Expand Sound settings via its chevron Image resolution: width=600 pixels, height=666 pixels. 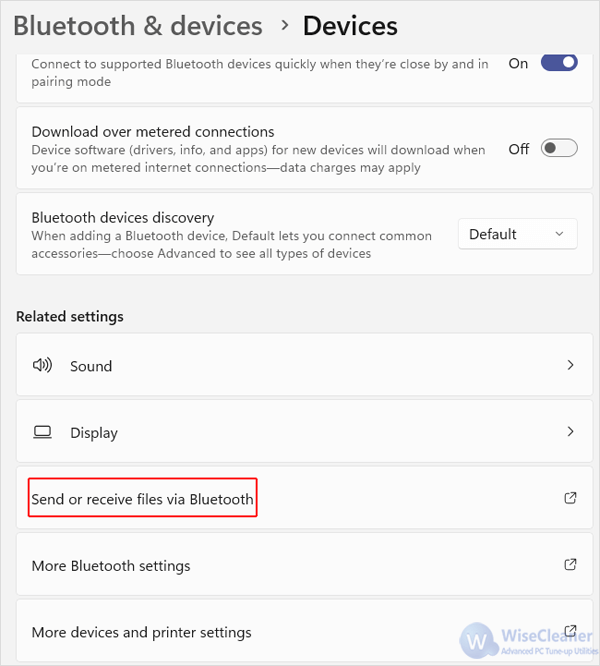point(570,365)
